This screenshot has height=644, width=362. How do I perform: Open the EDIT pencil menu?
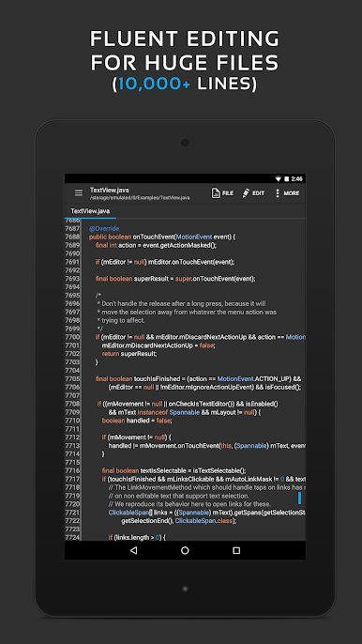coord(253,193)
